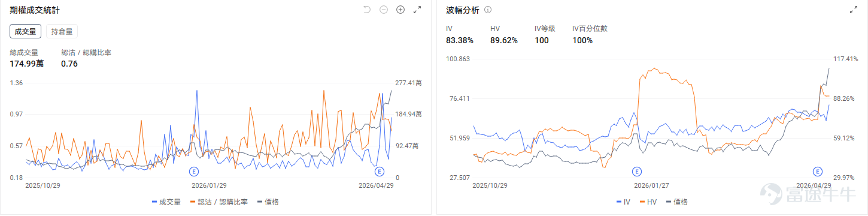Click the 83.38% IV value
Viewport: 868px width, 216px height.
[x=460, y=40]
